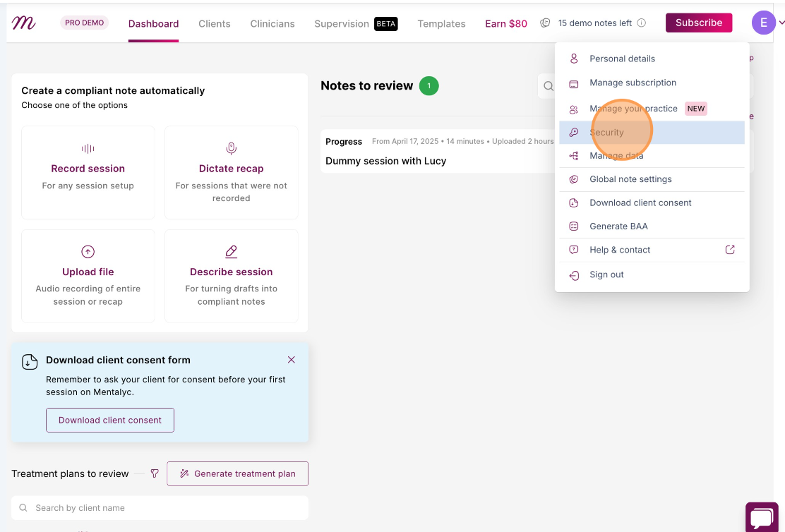Click the Subscribe button
The width and height of the screenshot is (785, 532).
[x=699, y=23]
